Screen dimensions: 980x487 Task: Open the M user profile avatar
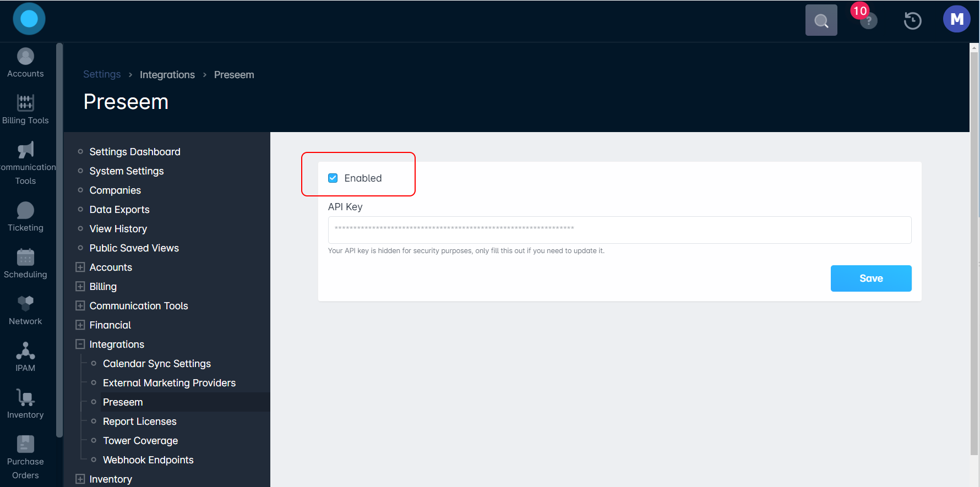pos(957,19)
